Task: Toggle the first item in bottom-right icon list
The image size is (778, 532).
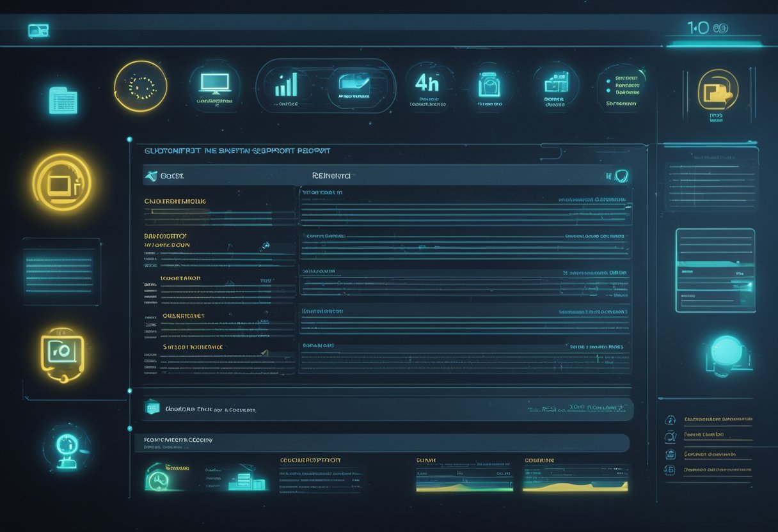Action: point(671,420)
